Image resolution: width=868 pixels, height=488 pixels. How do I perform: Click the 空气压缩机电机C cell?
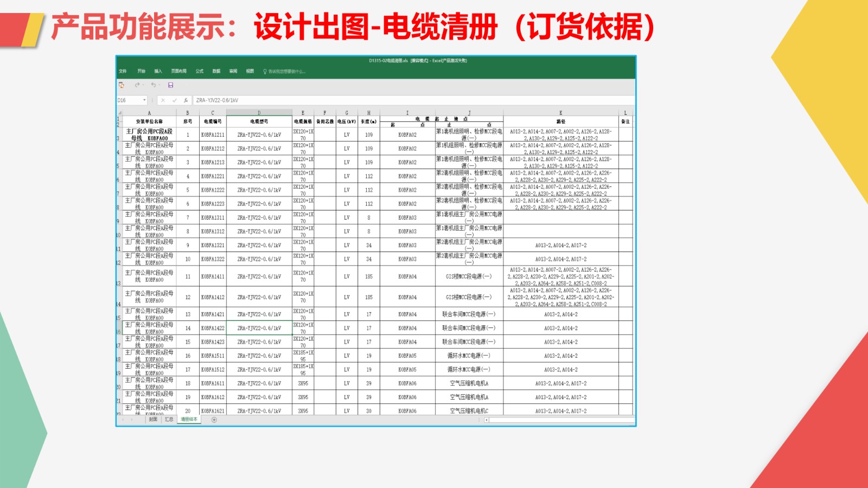point(469,410)
